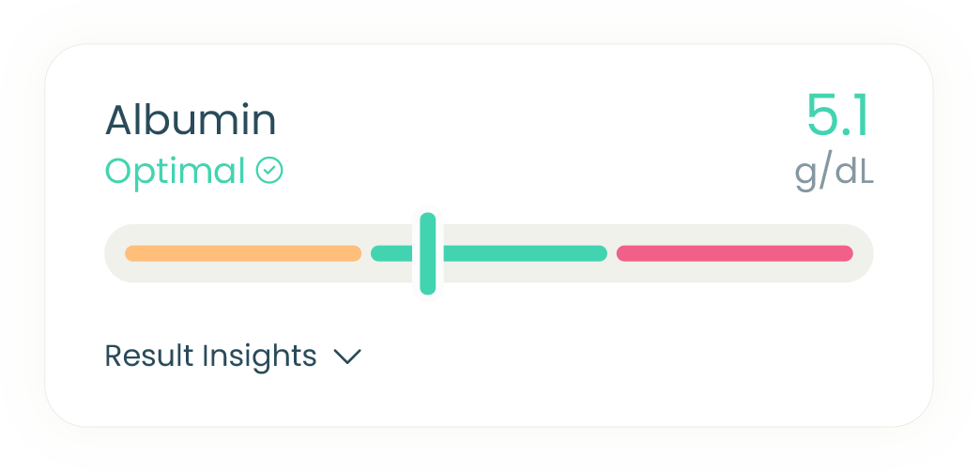Click the bottom tip of the marker handle
980x470 pixels.
[x=428, y=289]
